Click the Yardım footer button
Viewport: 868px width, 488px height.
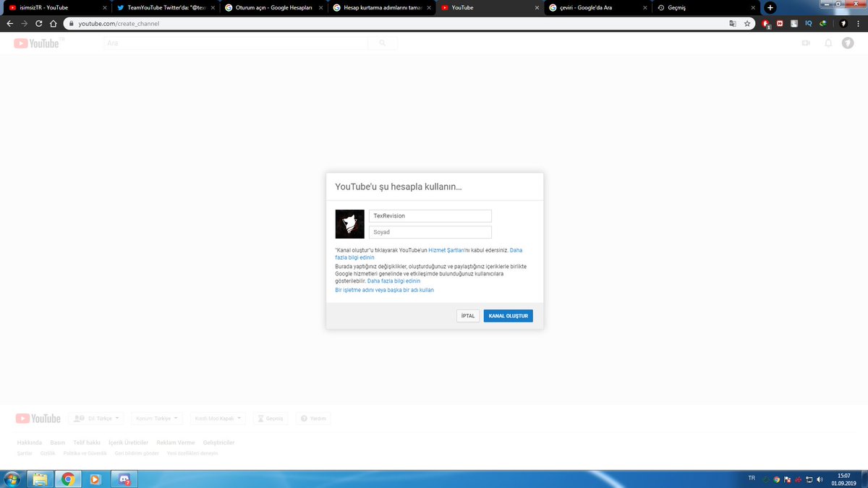(313, 419)
